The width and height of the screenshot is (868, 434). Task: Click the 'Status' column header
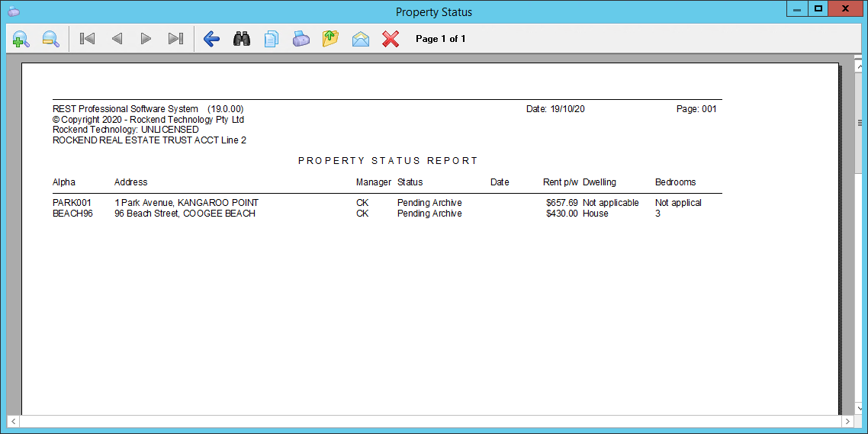click(410, 182)
